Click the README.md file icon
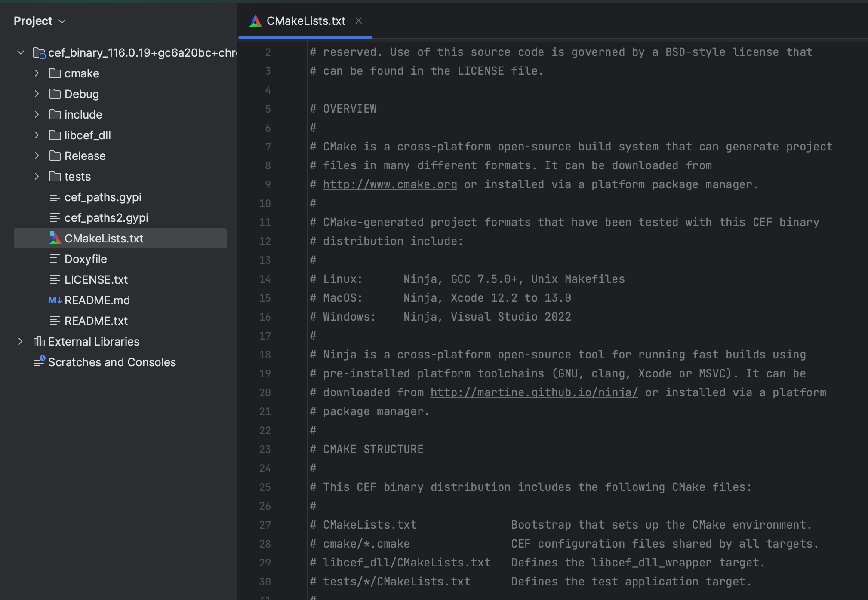868x600 pixels. pos(54,301)
